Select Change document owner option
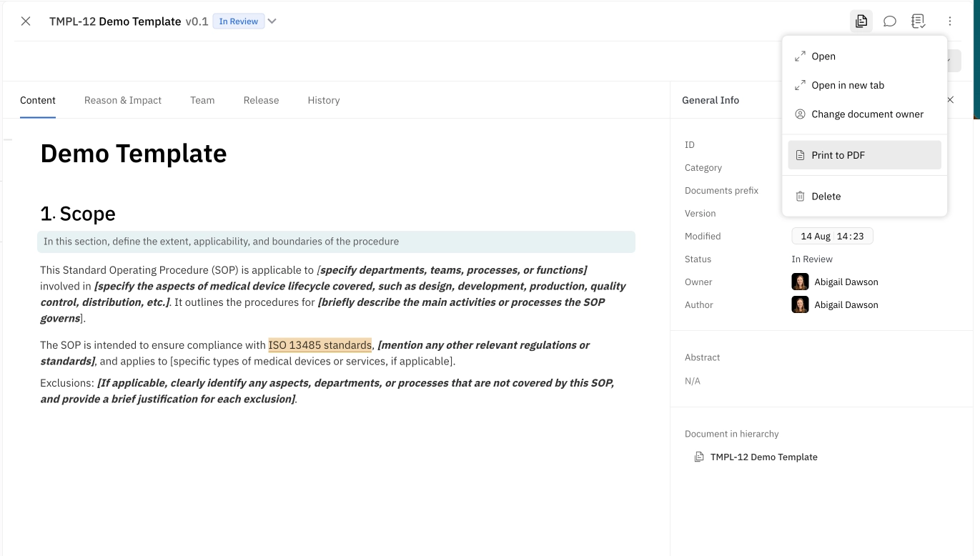Screen dimensions: 980x556 pyautogui.click(x=867, y=114)
